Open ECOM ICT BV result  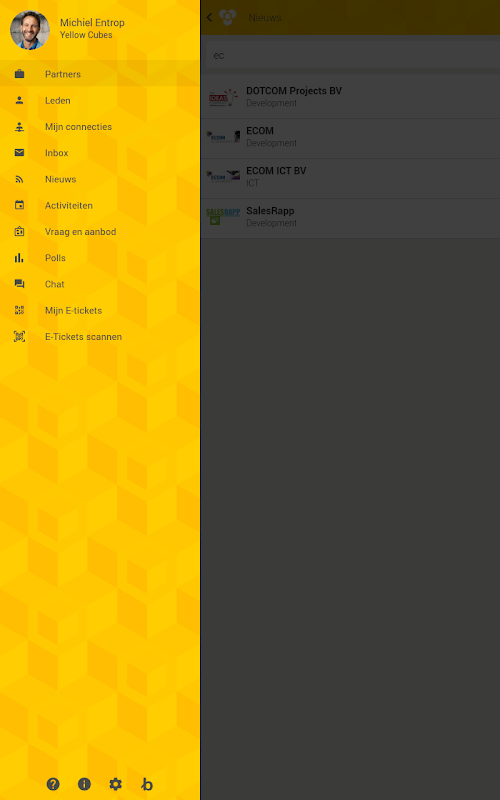coord(351,177)
